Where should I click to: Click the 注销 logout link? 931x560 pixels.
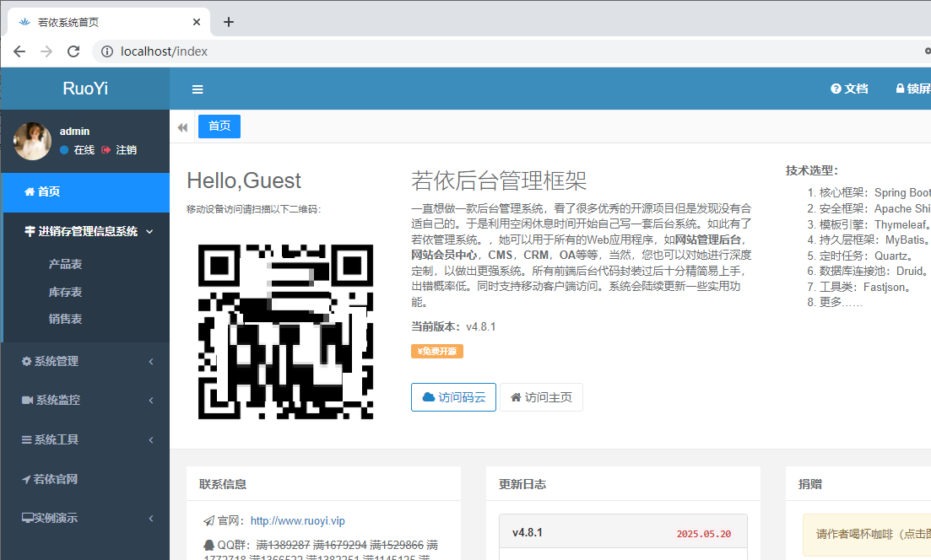coord(119,150)
